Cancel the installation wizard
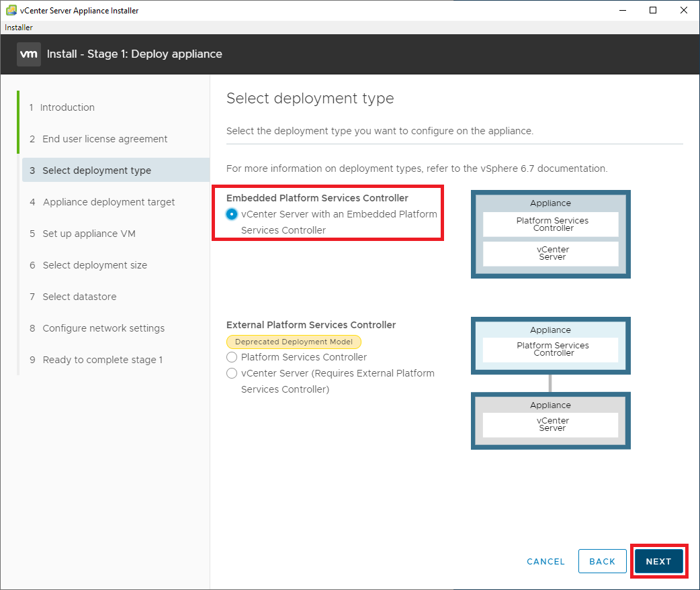This screenshot has width=700, height=590. (x=545, y=561)
